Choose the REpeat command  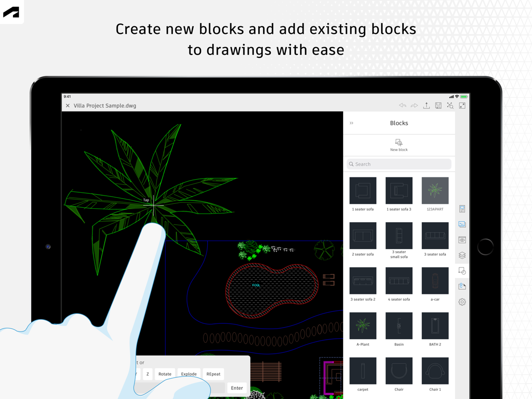pos(213,373)
